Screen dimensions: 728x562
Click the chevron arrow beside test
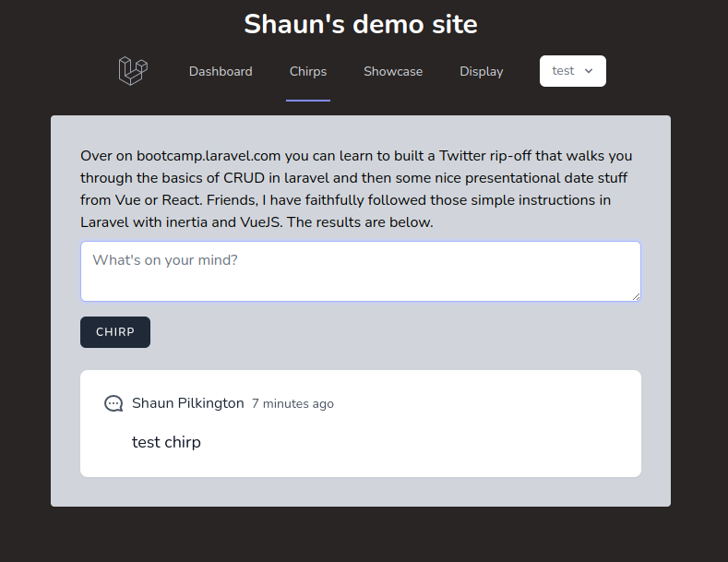[589, 71]
